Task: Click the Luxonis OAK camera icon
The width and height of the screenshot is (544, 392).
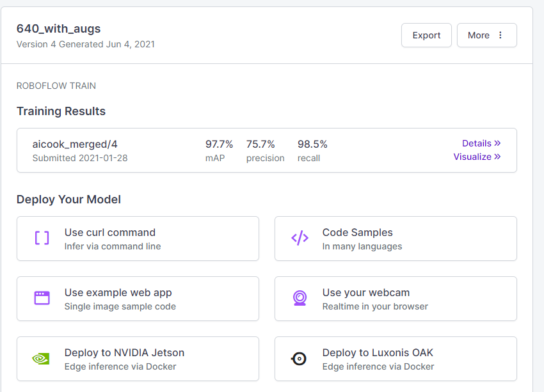Action: [300, 358]
